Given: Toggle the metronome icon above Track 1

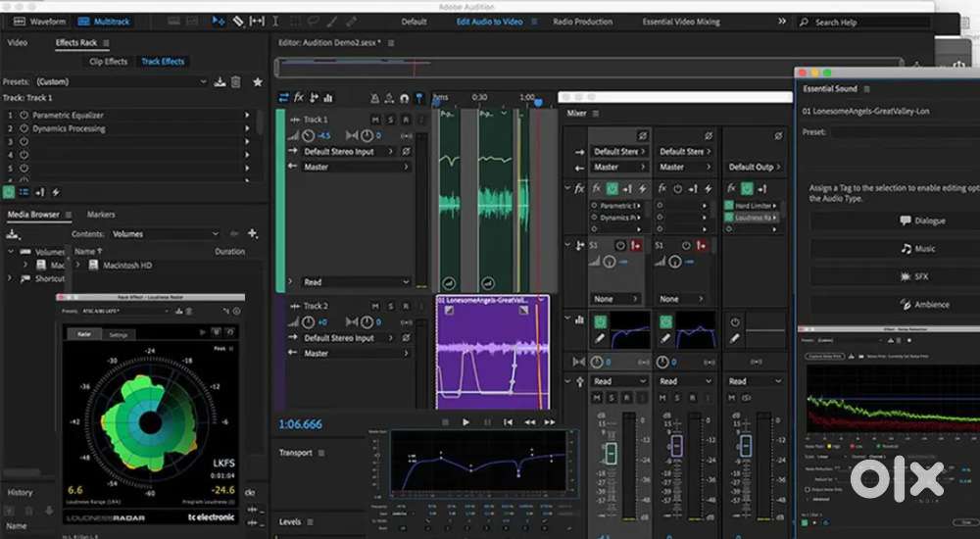Looking at the screenshot, I should click(x=374, y=98).
